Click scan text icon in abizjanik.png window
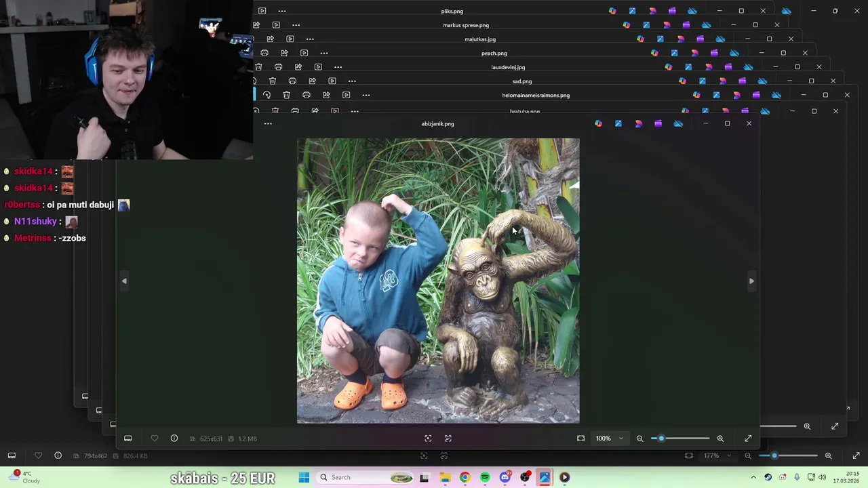The image size is (868, 488). [448, 439]
